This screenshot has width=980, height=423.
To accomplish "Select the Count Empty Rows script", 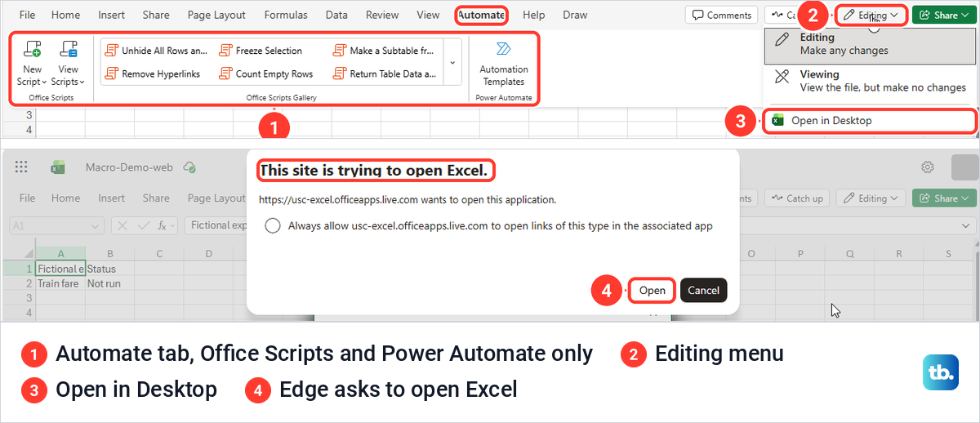I will click(x=266, y=73).
